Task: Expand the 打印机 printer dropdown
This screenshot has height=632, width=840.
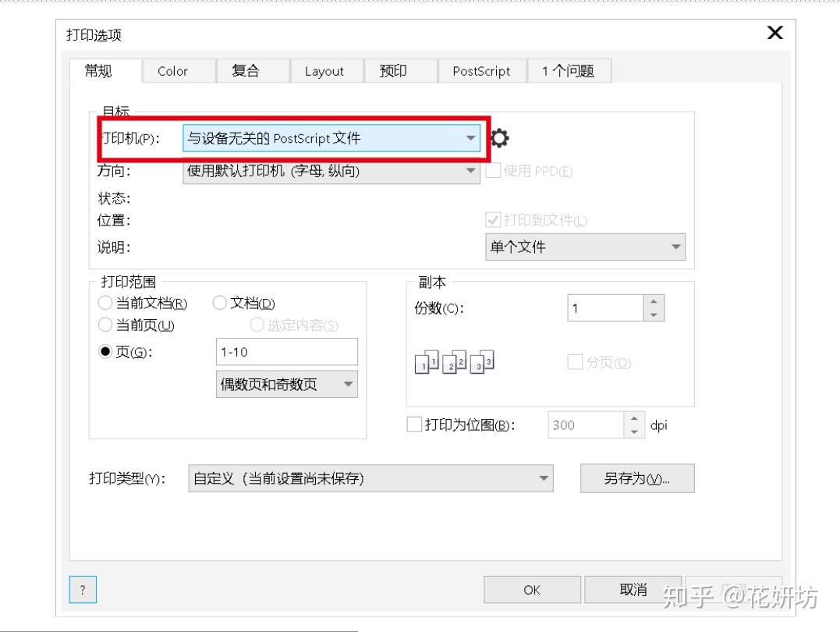Action: [331, 138]
